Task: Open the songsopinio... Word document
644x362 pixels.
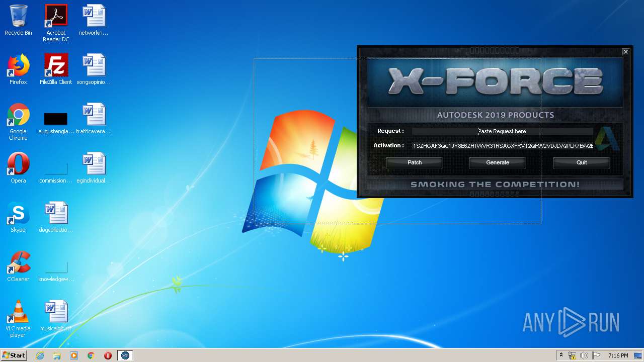Action: pos(94,70)
